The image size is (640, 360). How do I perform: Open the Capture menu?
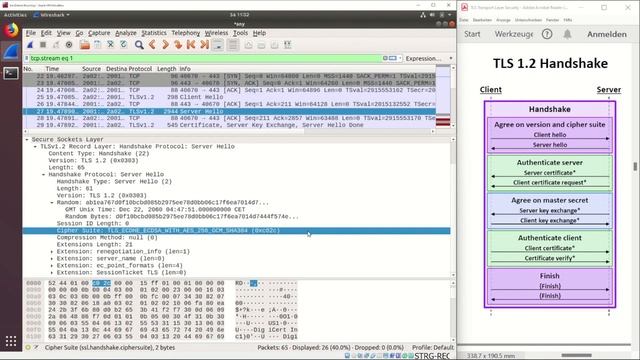(x=99, y=33)
